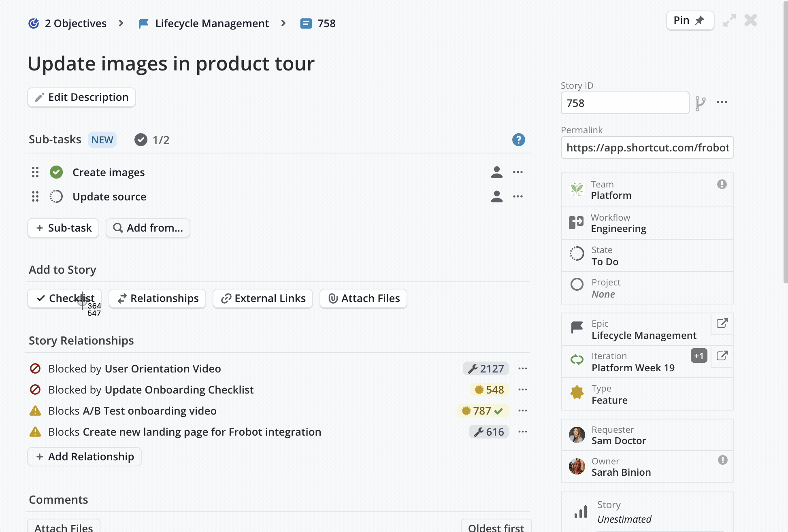This screenshot has height=532, width=788.
Task: Open overflow menu for Blocked by User Orientation Video
Action: (522, 368)
